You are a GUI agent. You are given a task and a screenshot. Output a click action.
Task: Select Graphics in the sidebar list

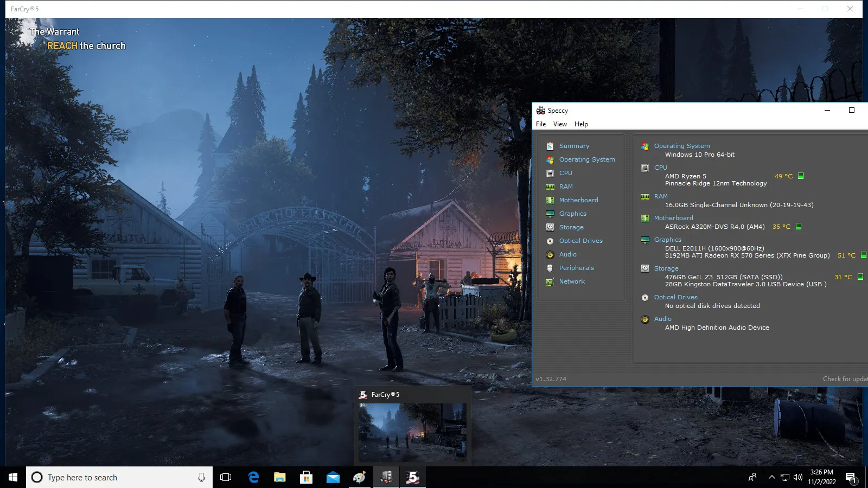coord(573,214)
